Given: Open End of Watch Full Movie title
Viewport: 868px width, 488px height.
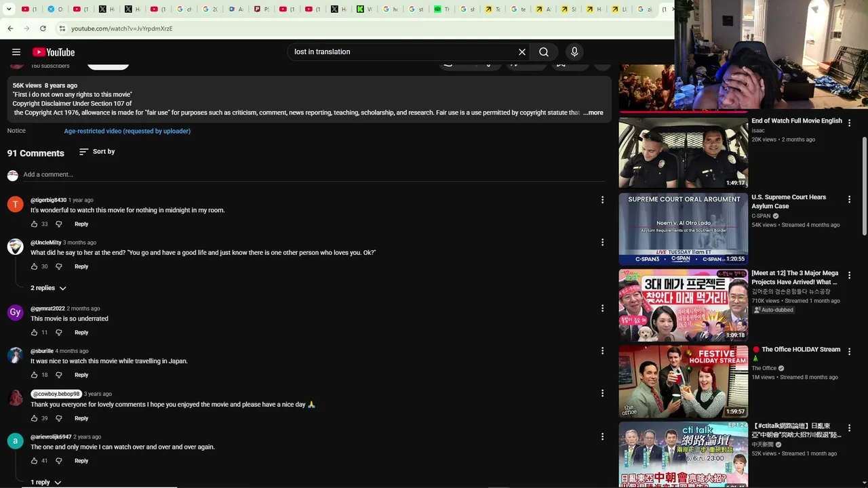Looking at the screenshot, I should pos(797,121).
